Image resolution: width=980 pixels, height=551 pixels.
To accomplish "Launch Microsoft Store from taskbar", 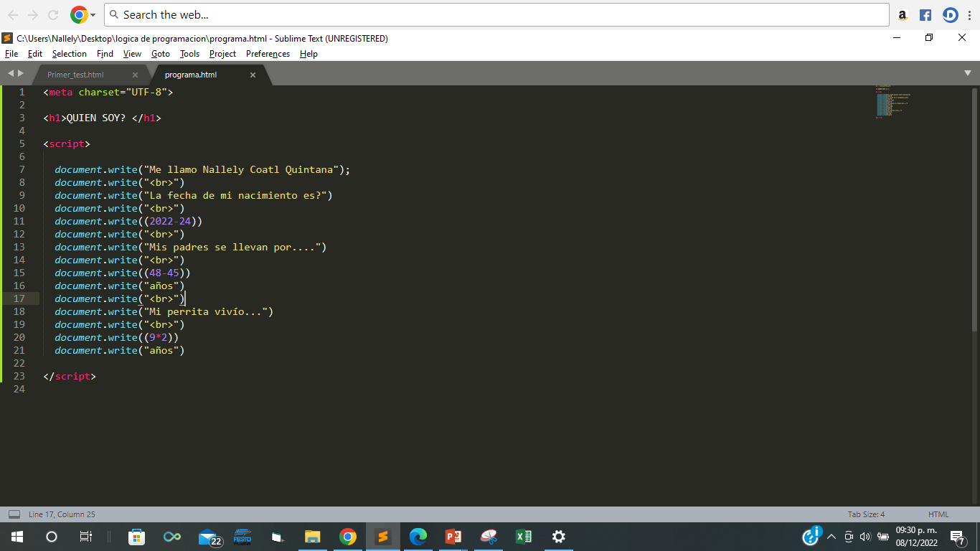I will [136, 537].
